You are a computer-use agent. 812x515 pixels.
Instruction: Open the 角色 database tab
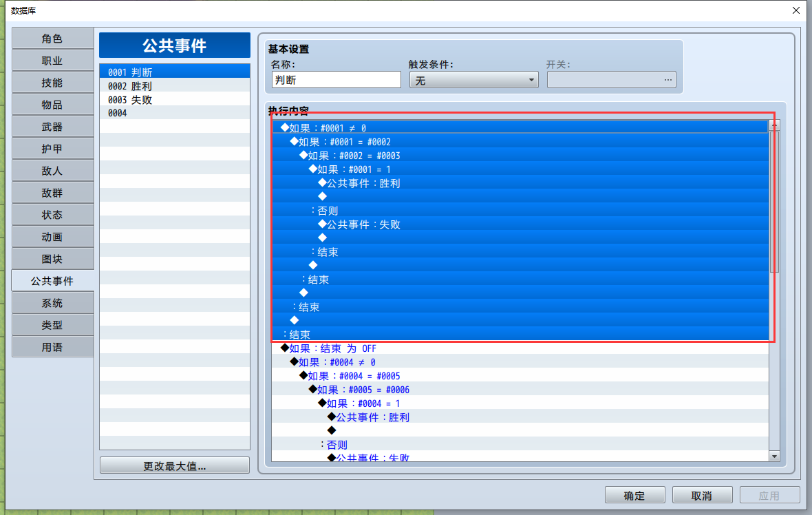pyautogui.click(x=52, y=39)
